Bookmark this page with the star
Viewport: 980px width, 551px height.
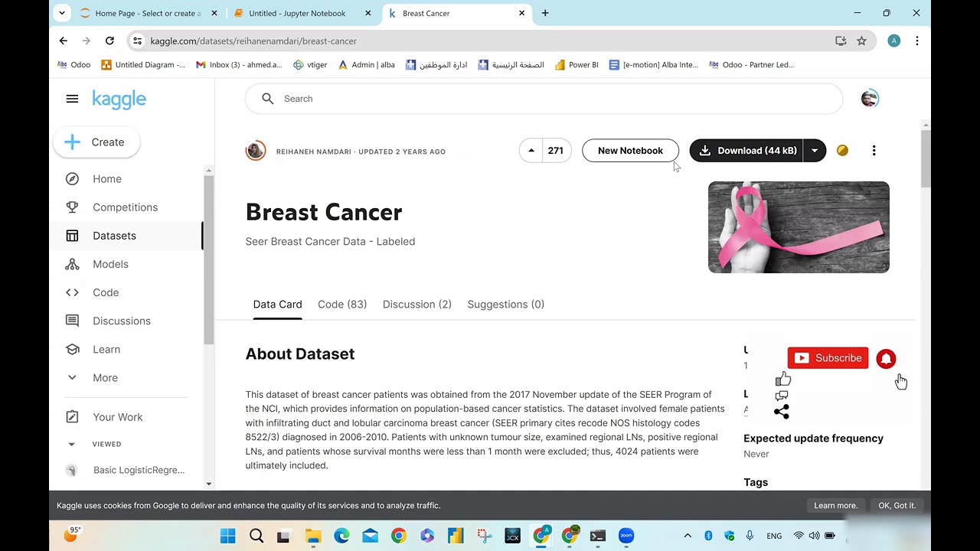861,41
